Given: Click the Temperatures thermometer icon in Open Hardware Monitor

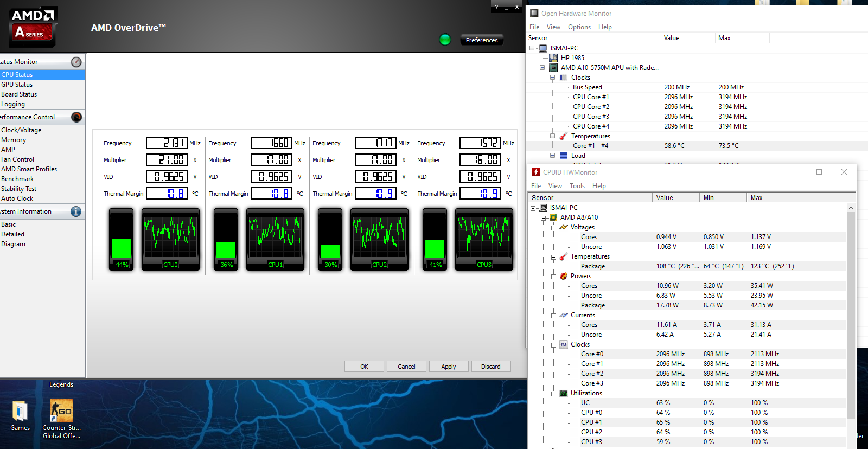Looking at the screenshot, I should pyautogui.click(x=564, y=136).
